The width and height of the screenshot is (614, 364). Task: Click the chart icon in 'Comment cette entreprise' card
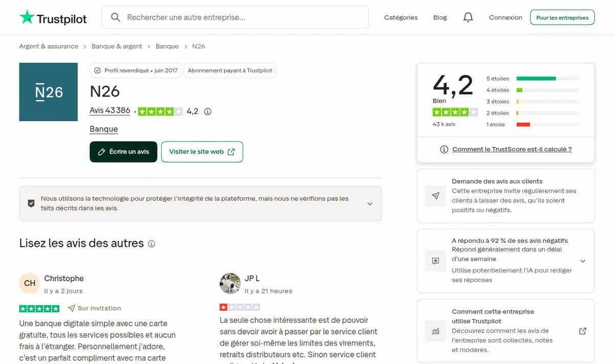(435, 331)
